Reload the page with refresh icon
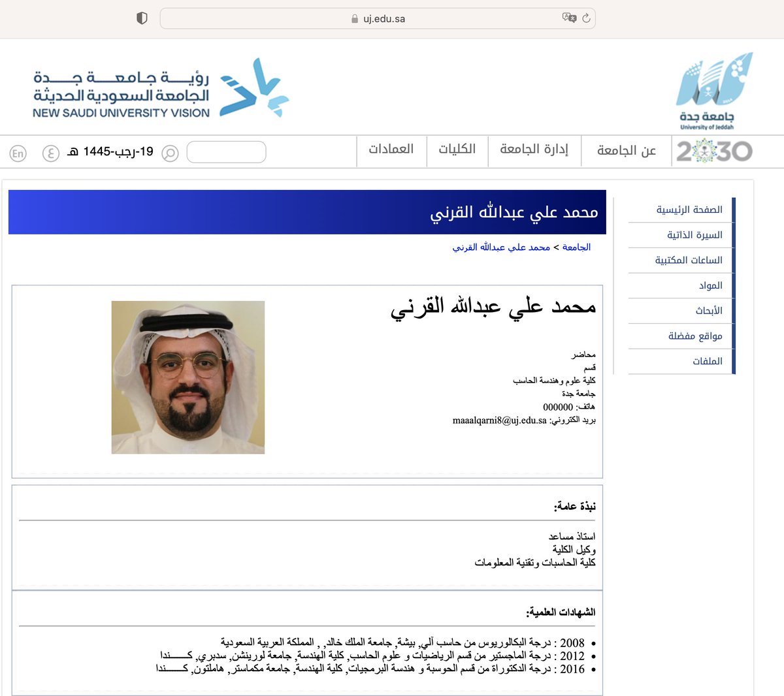Viewport: 784px width, 696px height. click(586, 18)
